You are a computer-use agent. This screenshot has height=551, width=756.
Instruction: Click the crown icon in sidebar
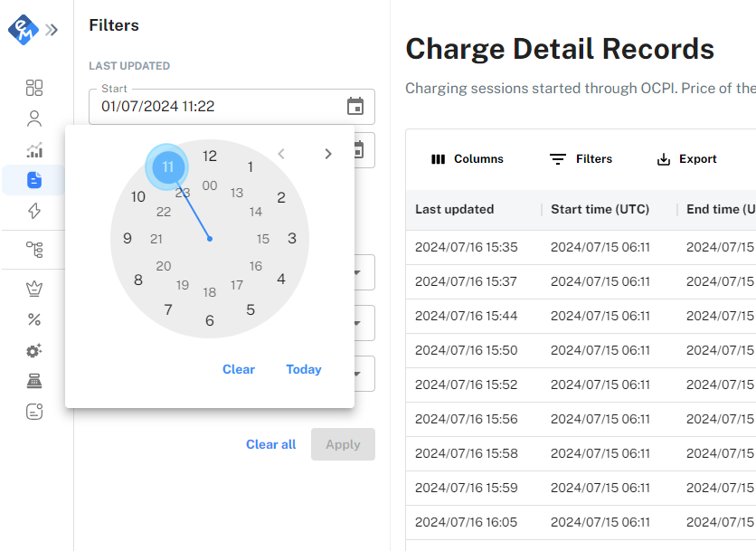click(34, 289)
